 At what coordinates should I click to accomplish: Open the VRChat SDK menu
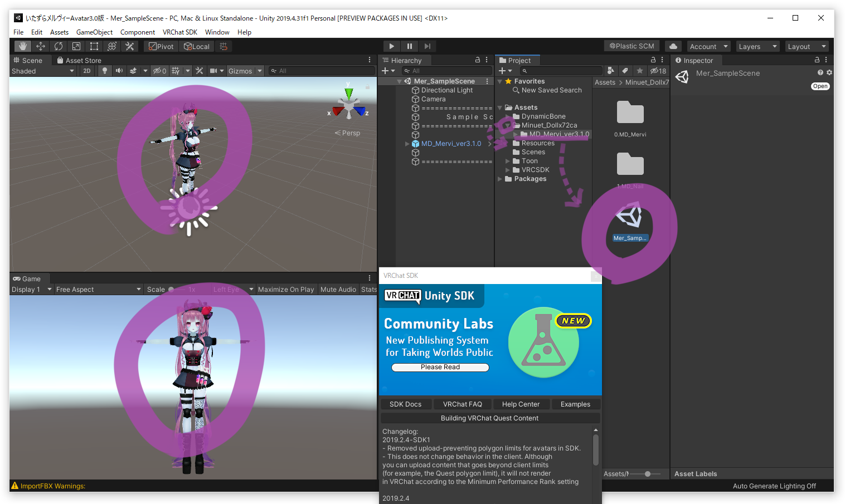click(x=180, y=32)
